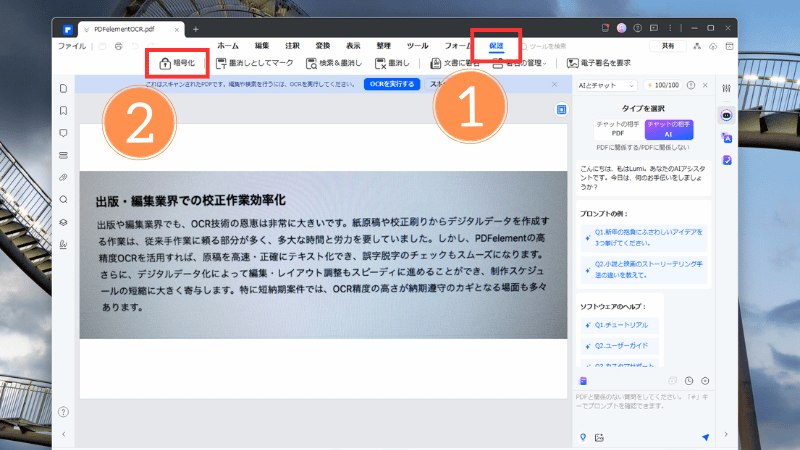Switch to the 表示 tab
The image size is (800, 450).
tap(353, 46)
